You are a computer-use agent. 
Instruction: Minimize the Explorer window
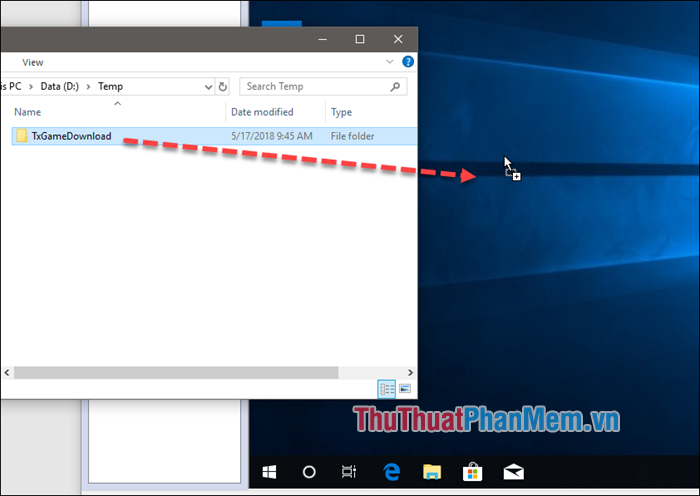(323, 39)
